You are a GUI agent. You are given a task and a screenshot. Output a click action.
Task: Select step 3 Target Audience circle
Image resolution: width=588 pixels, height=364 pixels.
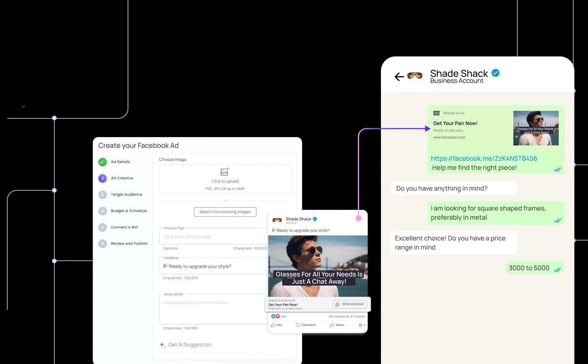[102, 195]
